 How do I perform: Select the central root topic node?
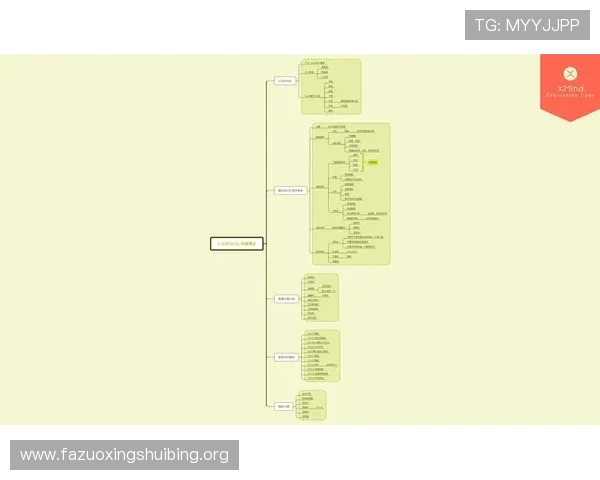tap(237, 243)
